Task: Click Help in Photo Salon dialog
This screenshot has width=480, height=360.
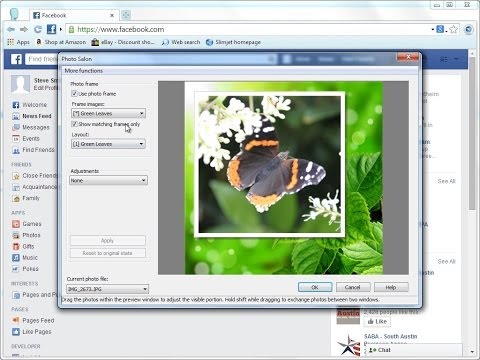Action: coord(391,287)
